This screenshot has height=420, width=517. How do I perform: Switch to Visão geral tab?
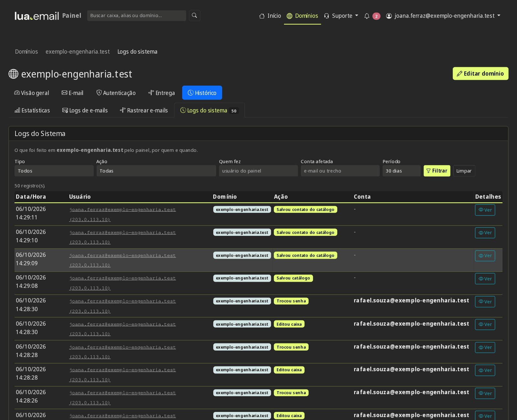32,93
